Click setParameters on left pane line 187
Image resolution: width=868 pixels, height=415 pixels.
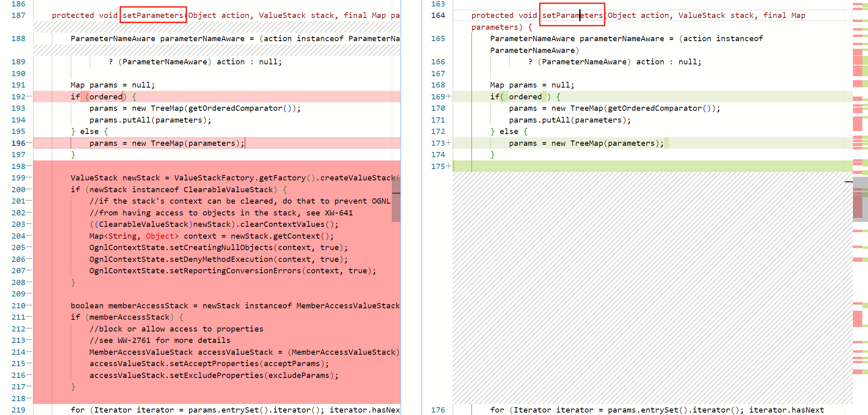coord(153,15)
